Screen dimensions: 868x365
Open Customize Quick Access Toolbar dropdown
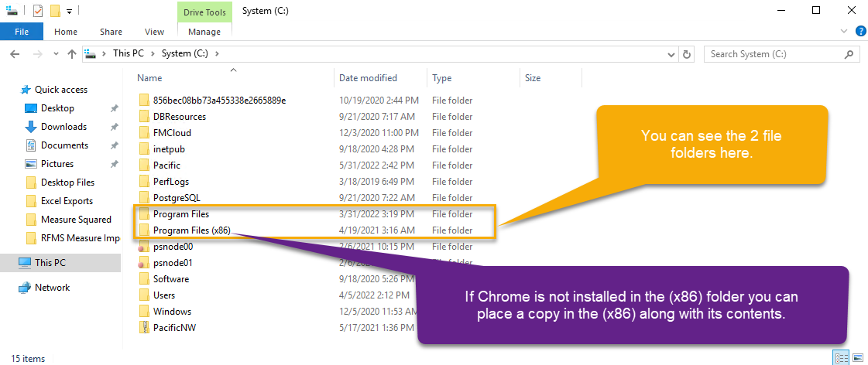pyautogui.click(x=69, y=11)
